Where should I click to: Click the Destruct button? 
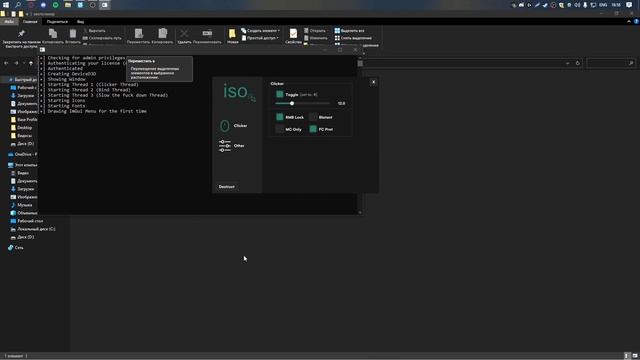pyautogui.click(x=227, y=187)
